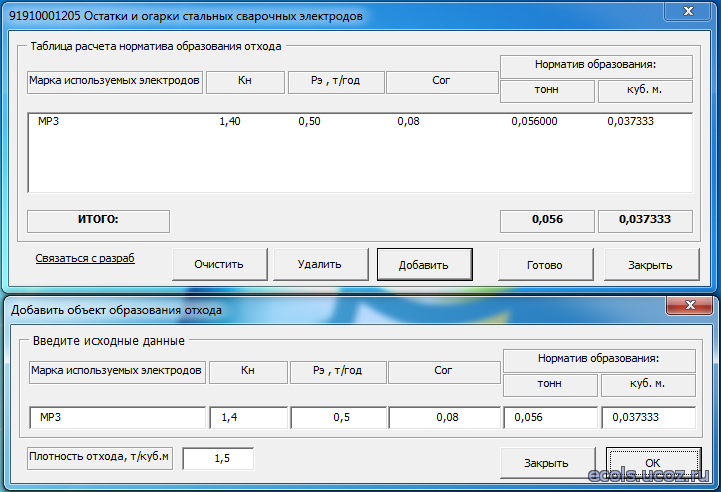Click the Готово button

tap(545, 264)
